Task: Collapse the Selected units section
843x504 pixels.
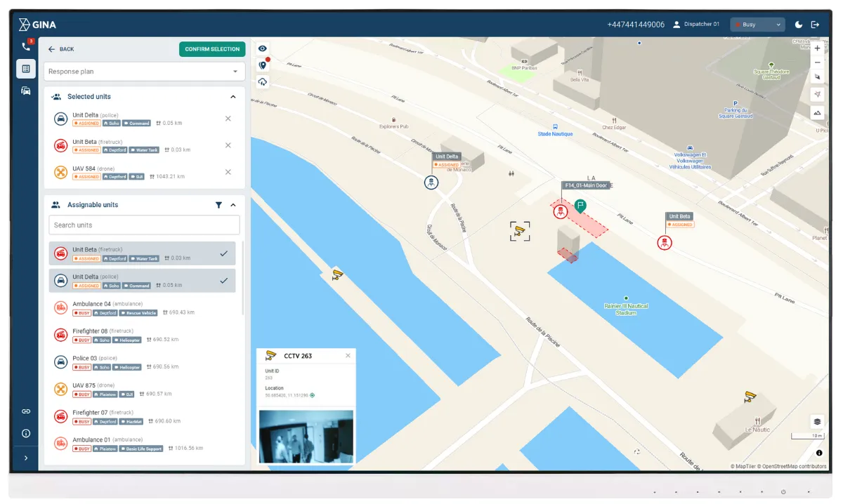Action: point(233,97)
